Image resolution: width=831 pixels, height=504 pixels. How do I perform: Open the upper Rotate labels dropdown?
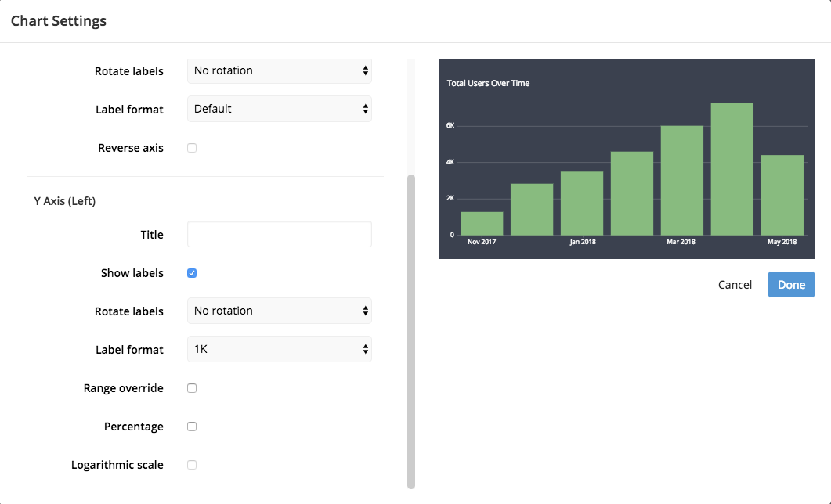tap(280, 71)
